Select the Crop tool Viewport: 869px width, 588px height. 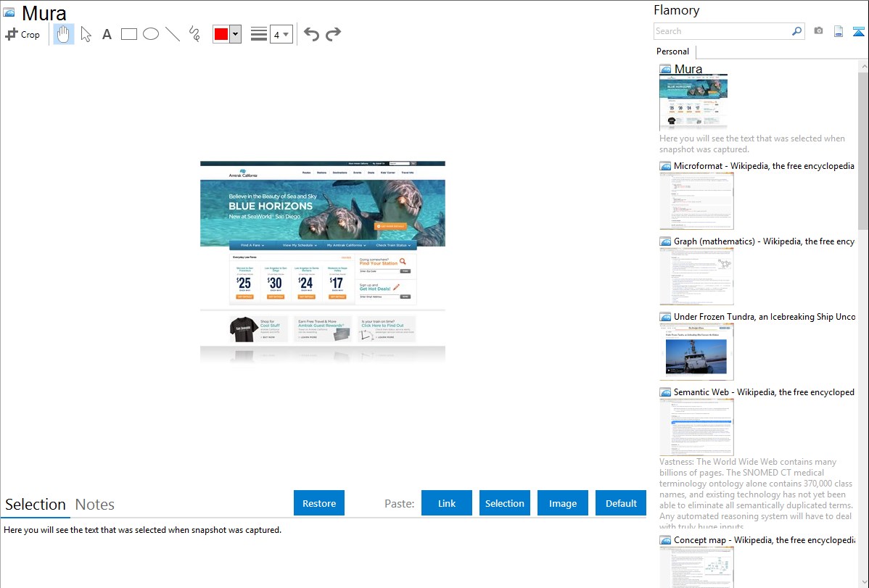tap(22, 34)
